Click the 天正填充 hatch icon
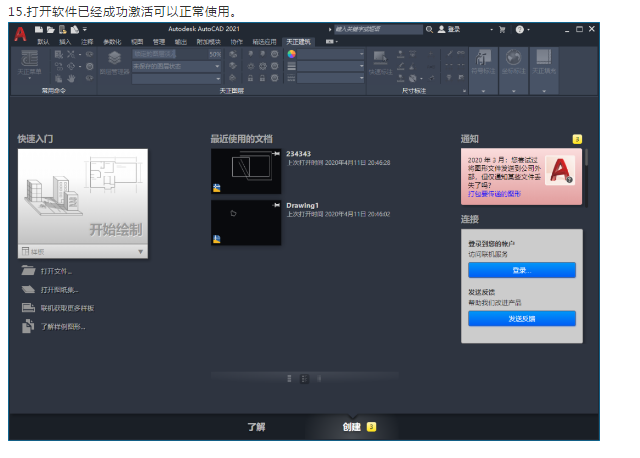The width and height of the screenshot is (640, 458). tap(544, 58)
